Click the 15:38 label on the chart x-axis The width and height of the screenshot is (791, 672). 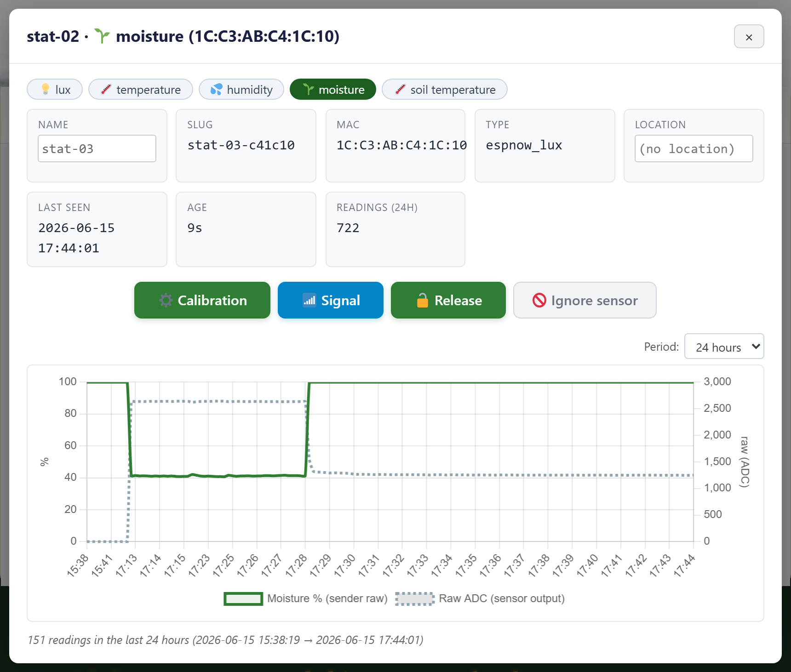tap(78, 565)
